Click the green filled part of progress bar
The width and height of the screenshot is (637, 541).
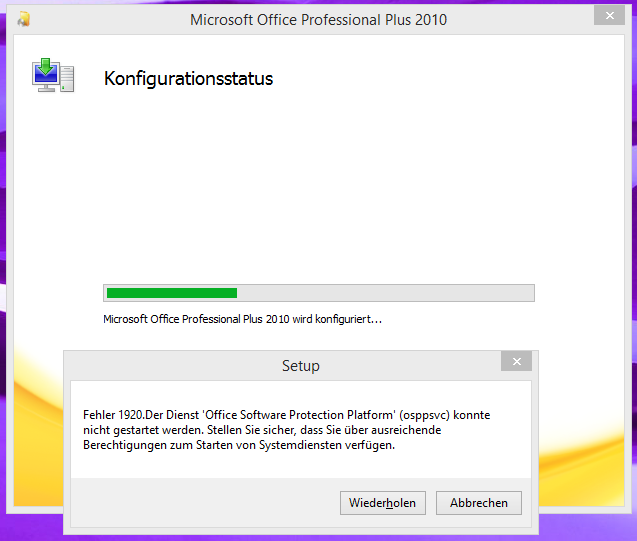(172, 293)
